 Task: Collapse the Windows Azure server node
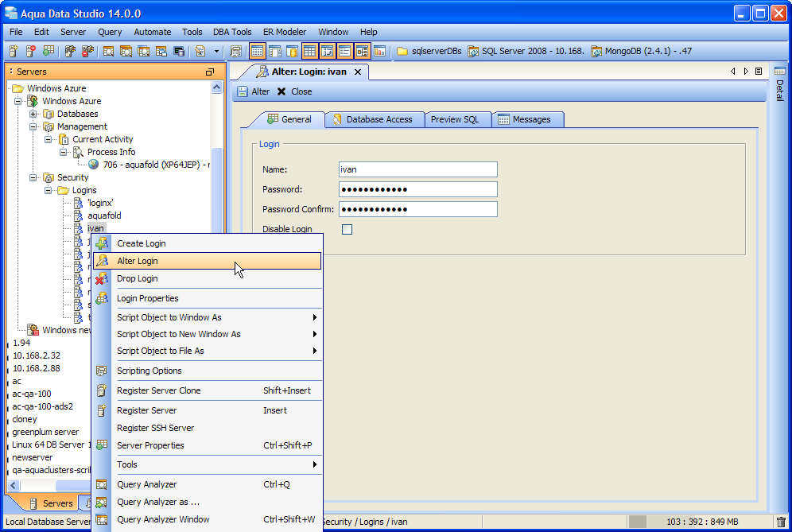(18, 101)
